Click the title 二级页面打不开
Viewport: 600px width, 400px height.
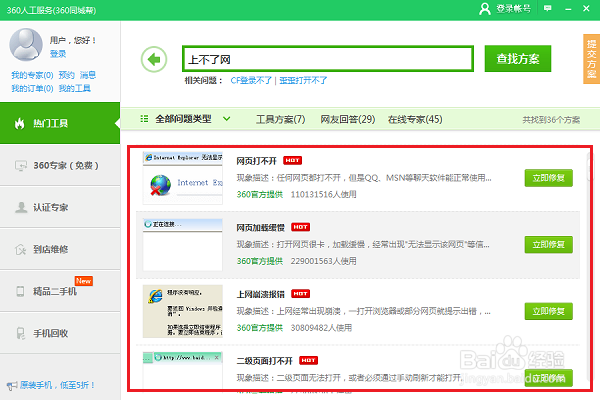point(264,361)
